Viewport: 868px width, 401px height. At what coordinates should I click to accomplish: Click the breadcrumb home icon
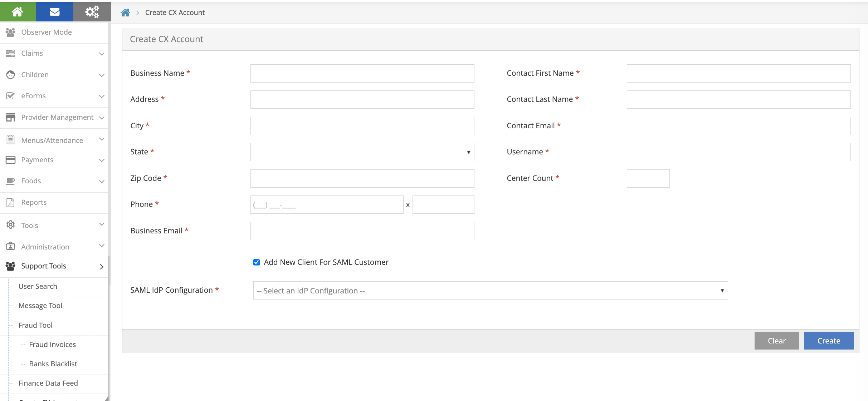click(x=125, y=12)
